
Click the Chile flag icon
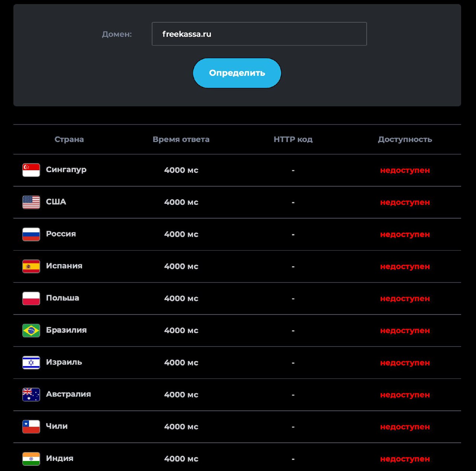click(x=31, y=426)
